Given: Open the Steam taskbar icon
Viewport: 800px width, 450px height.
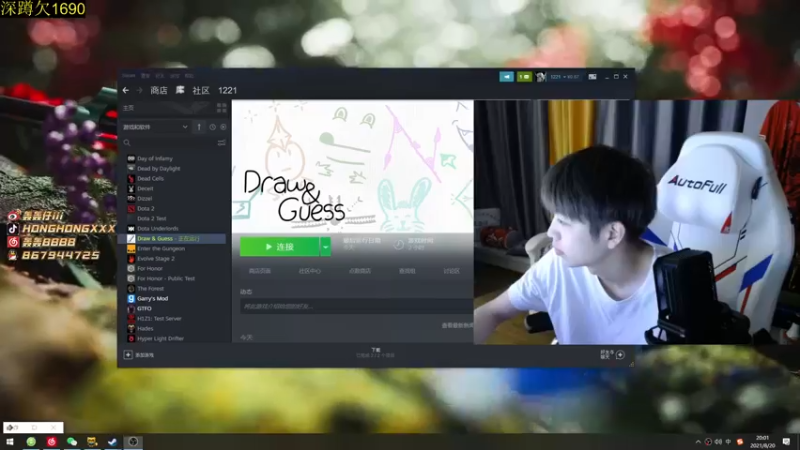Looking at the screenshot, I should tap(112, 442).
